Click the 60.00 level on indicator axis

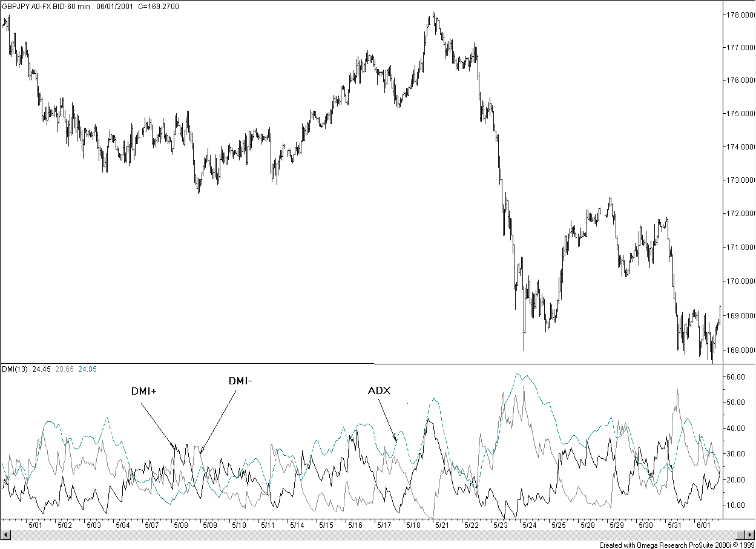click(735, 376)
